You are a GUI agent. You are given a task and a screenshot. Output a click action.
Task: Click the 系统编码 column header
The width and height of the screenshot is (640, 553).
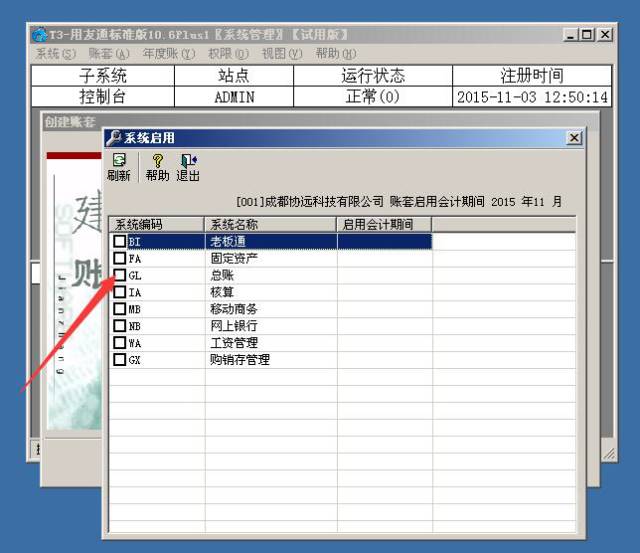pyautogui.click(x=157, y=224)
